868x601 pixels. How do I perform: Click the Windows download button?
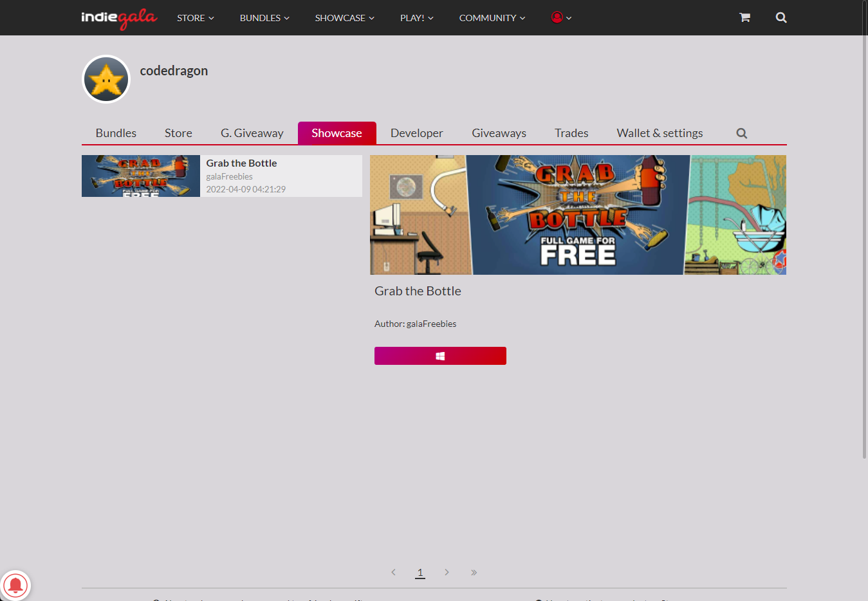point(440,356)
